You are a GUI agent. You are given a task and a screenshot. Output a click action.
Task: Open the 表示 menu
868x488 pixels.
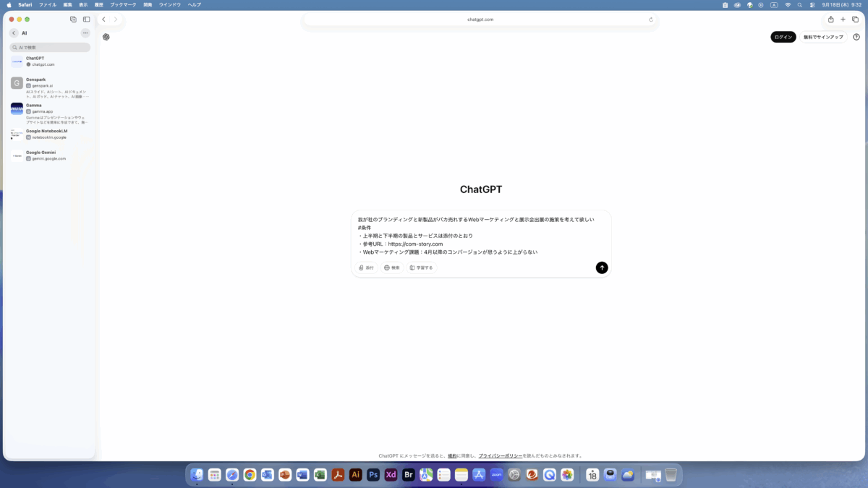pyautogui.click(x=83, y=4)
